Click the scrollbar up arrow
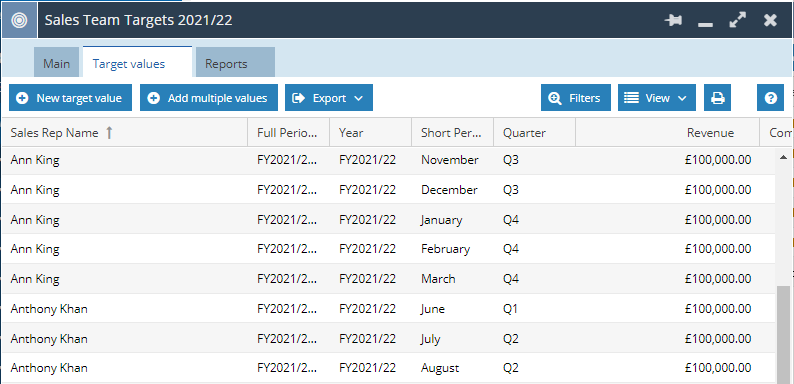Screen dimensions: 794x384 [783, 158]
